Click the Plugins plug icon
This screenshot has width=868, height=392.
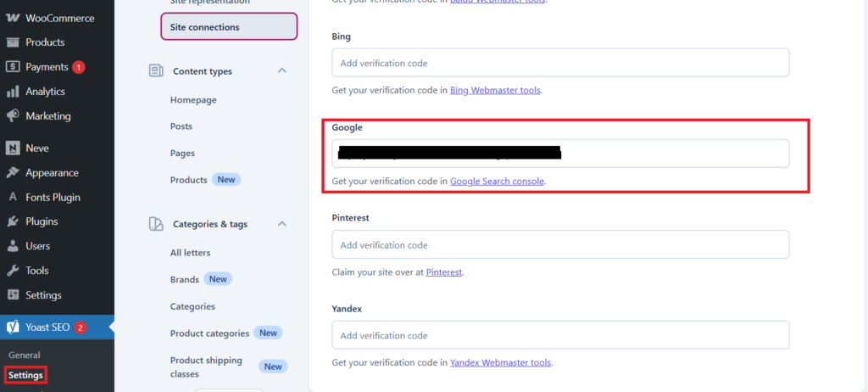(x=13, y=221)
